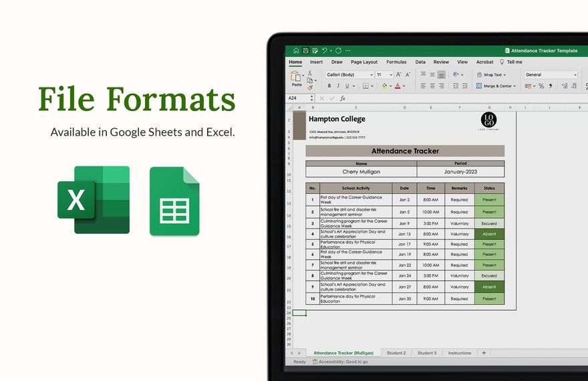The image size is (588, 381).
Task: Click the insert function fx icon
Action: pos(343,98)
